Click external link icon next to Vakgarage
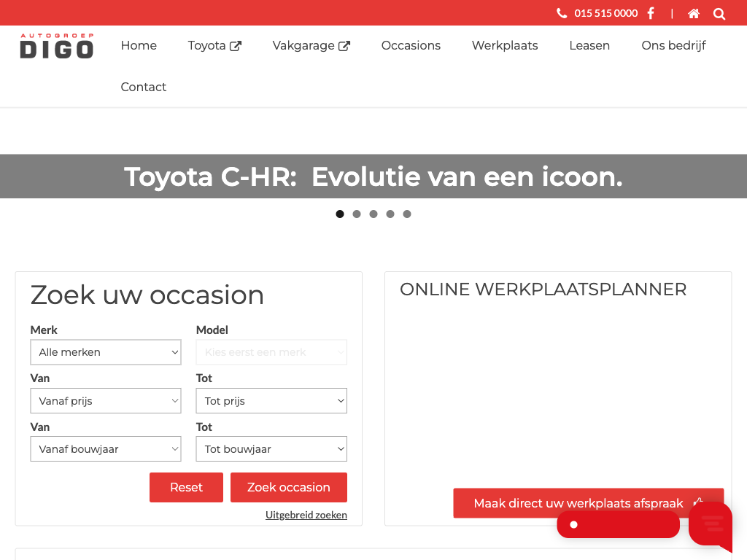This screenshot has height=560, width=747. coord(344,46)
